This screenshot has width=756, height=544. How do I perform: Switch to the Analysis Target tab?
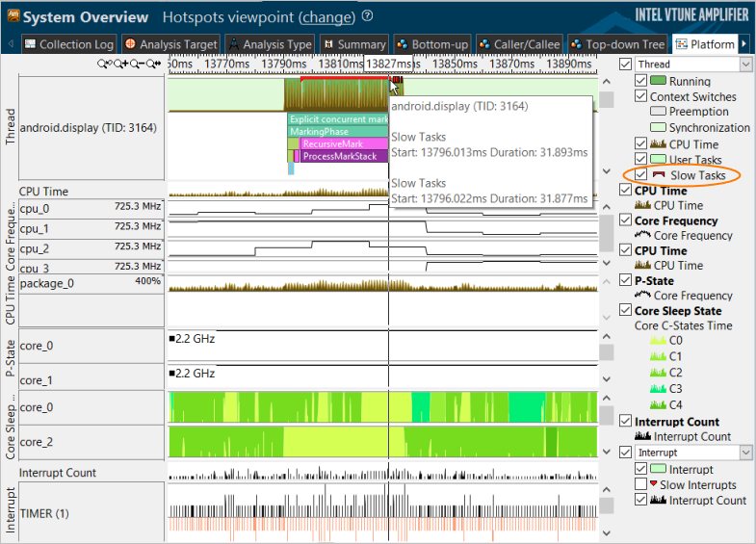tap(170, 44)
